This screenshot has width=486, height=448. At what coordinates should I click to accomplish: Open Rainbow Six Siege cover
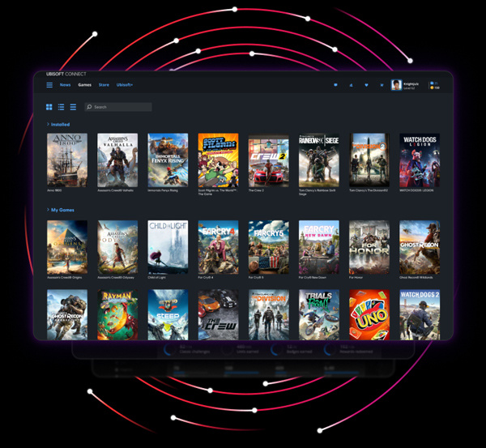(x=319, y=160)
